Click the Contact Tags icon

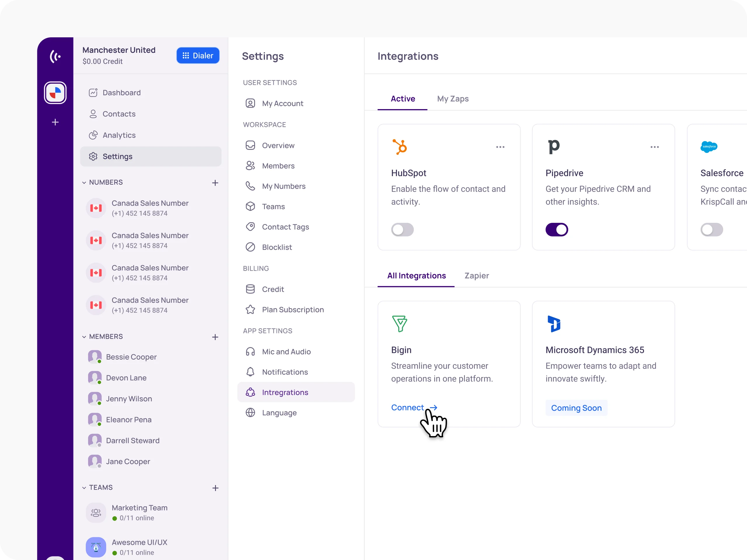click(250, 227)
